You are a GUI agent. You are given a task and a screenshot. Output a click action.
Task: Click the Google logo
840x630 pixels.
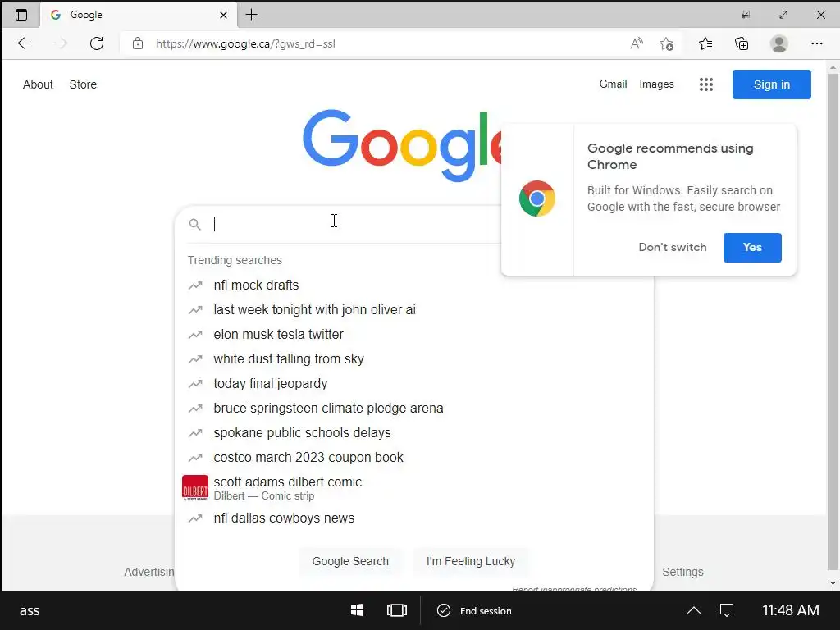[x=402, y=144]
